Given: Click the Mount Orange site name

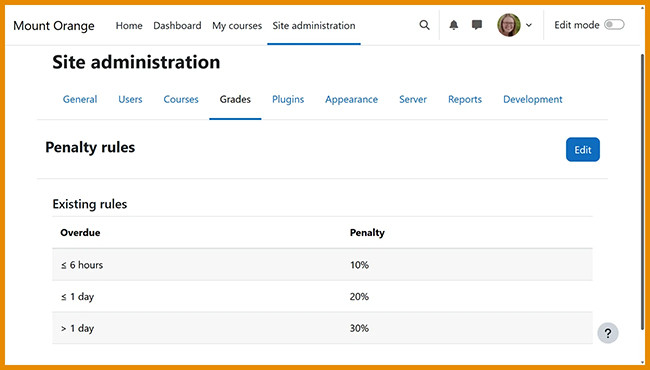Looking at the screenshot, I should (54, 26).
